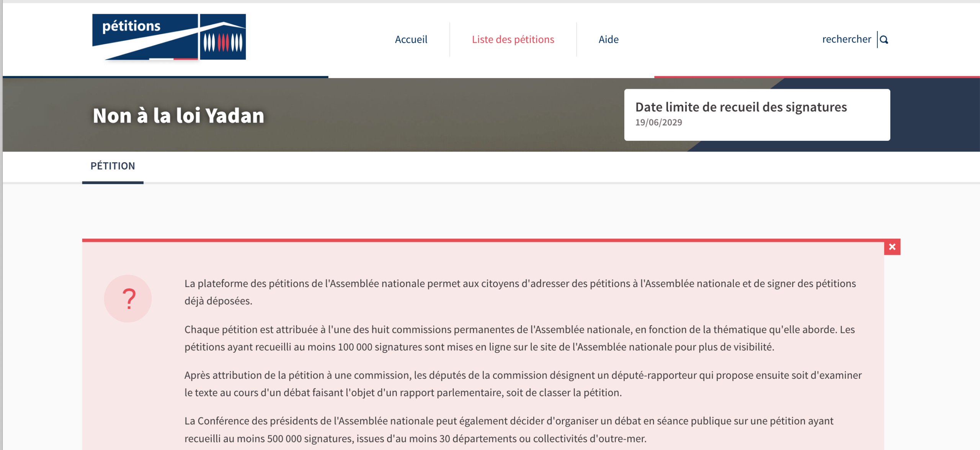Click rechercher to start a search
This screenshot has height=450, width=980.
click(847, 39)
